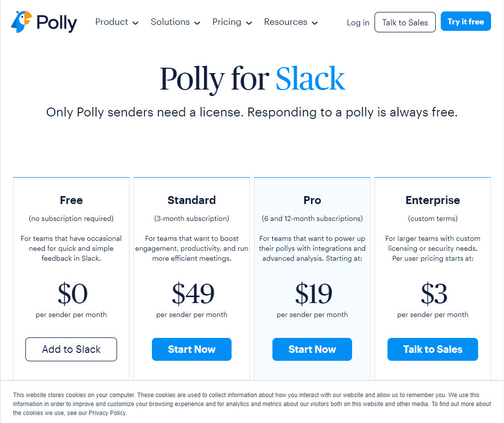Click the Log in link

[x=358, y=22]
